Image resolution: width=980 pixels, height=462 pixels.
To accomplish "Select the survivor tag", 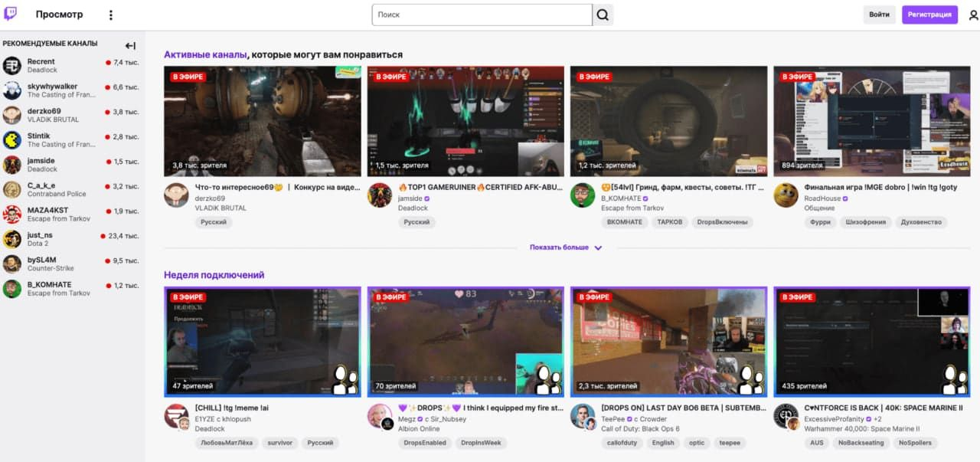I will point(279,443).
